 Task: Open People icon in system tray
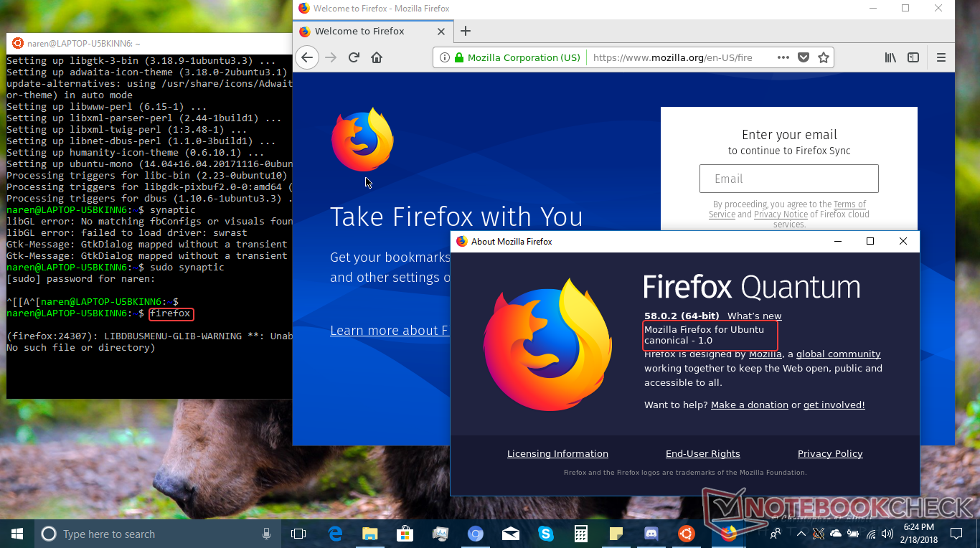(776, 534)
